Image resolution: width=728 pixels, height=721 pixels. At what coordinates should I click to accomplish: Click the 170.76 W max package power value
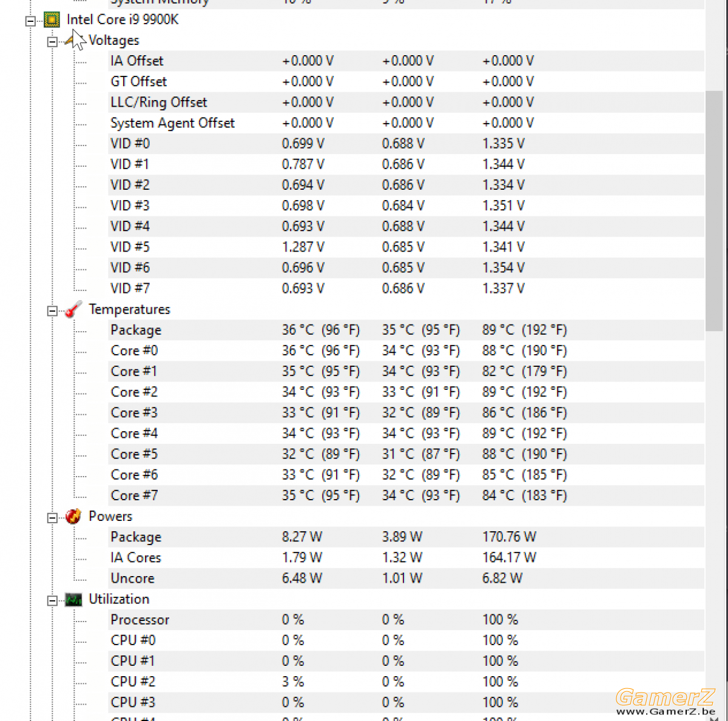(x=509, y=537)
